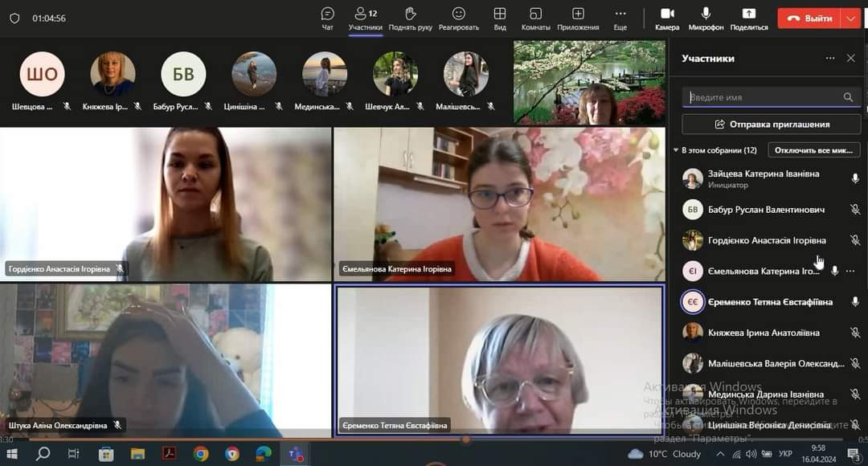
Task: Toggle the Камера camera
Action: click(667, 18)
